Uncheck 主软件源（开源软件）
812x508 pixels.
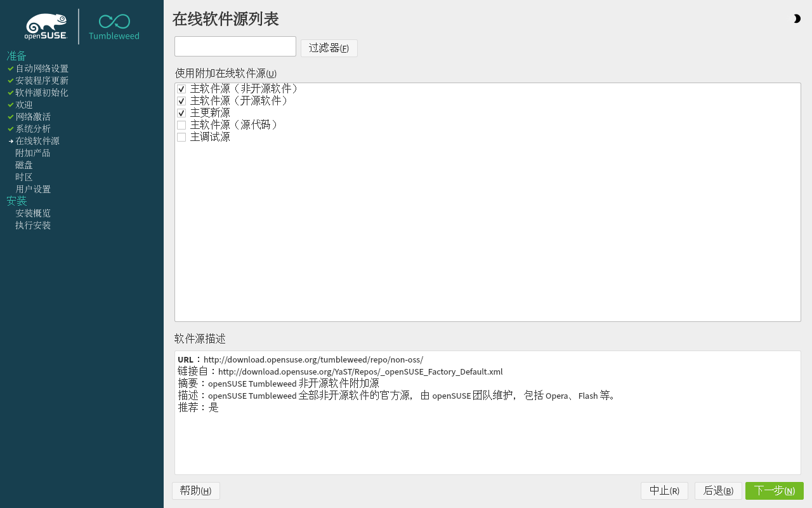[x=181, y=100]
